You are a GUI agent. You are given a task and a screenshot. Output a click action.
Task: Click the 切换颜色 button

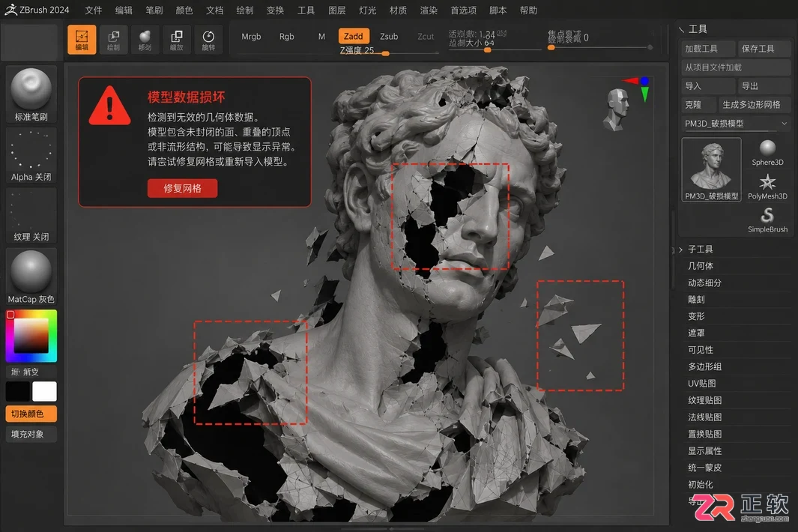[x=31, y=414]
